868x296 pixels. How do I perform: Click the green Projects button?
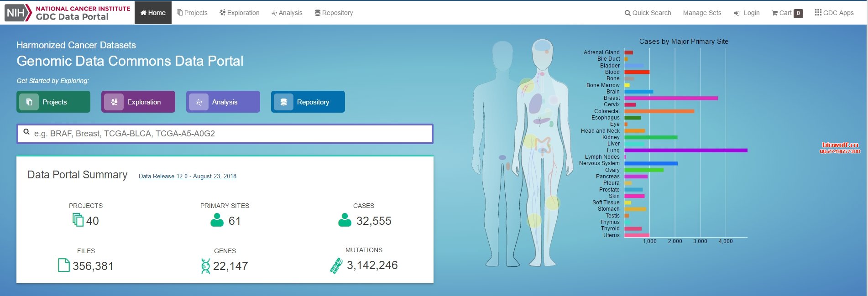click(53, 102)
